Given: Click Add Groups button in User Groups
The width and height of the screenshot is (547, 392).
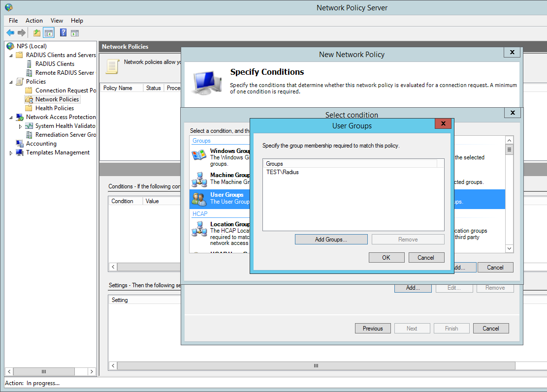Looking at the screenshot, I should (331, 240).
